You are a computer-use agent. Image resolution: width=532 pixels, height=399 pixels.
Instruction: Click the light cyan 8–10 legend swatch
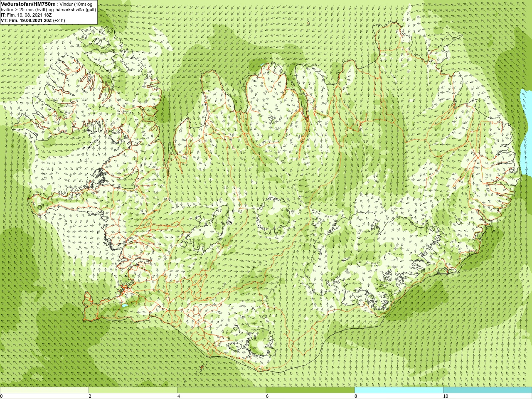pyautogui.click(x=399, y=390)
